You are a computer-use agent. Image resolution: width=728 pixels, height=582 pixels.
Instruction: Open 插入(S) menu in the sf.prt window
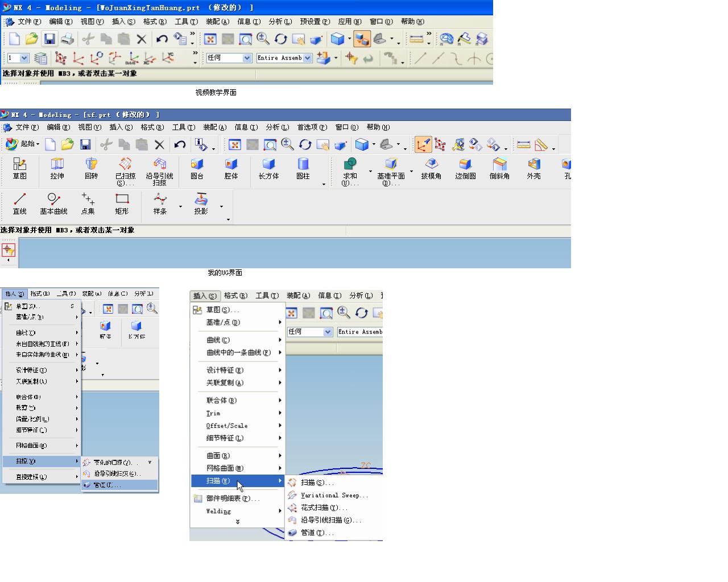point(121,127)
